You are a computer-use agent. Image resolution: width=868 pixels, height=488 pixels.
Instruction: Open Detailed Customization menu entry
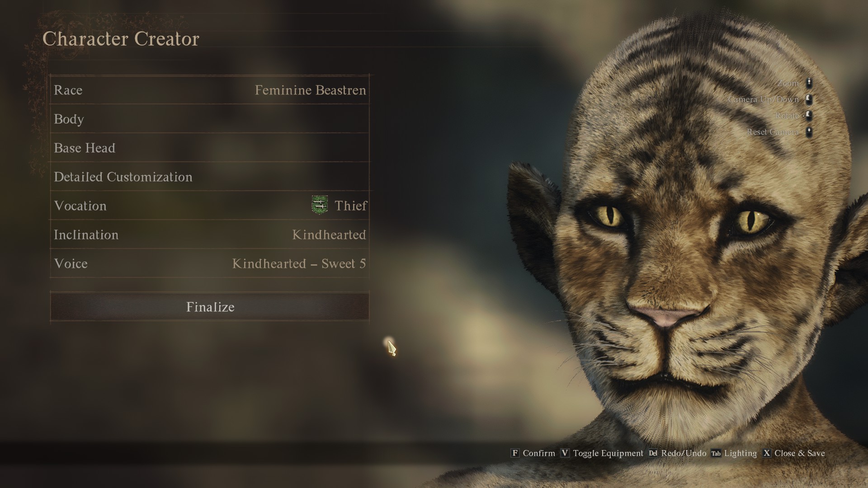pyautogui.click(x=210, y=177)
